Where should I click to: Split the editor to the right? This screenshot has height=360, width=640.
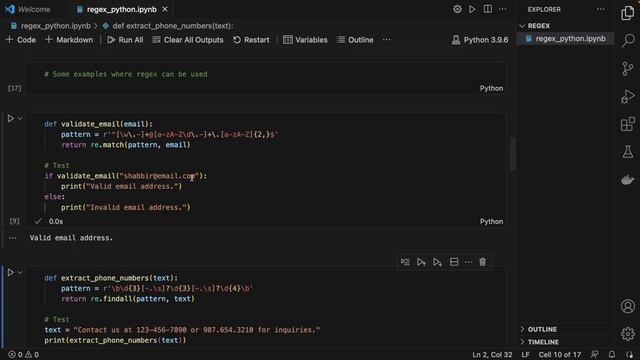point(488,9)
